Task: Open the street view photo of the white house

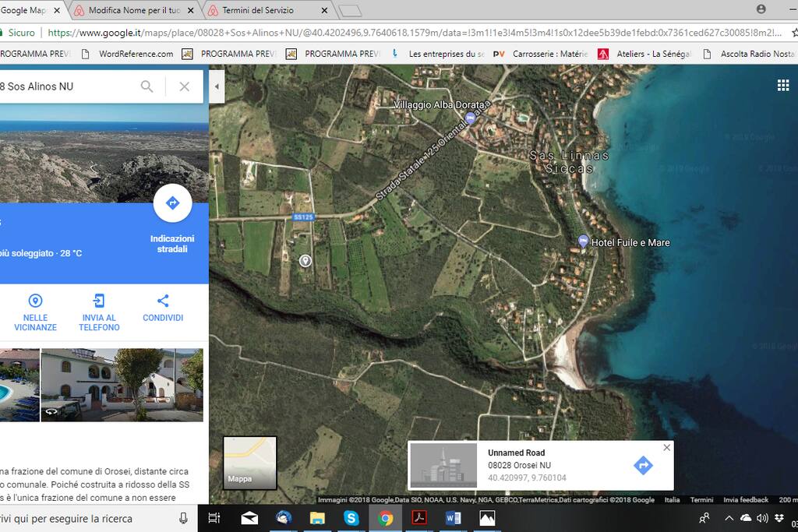Action: (122, 385)
